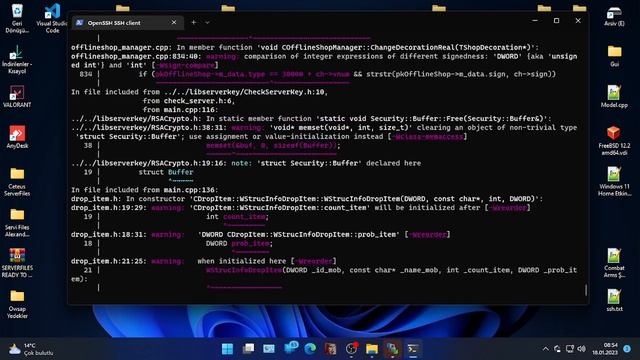Open the Arsiv (E) drive shortcut

tap(614, 16)
